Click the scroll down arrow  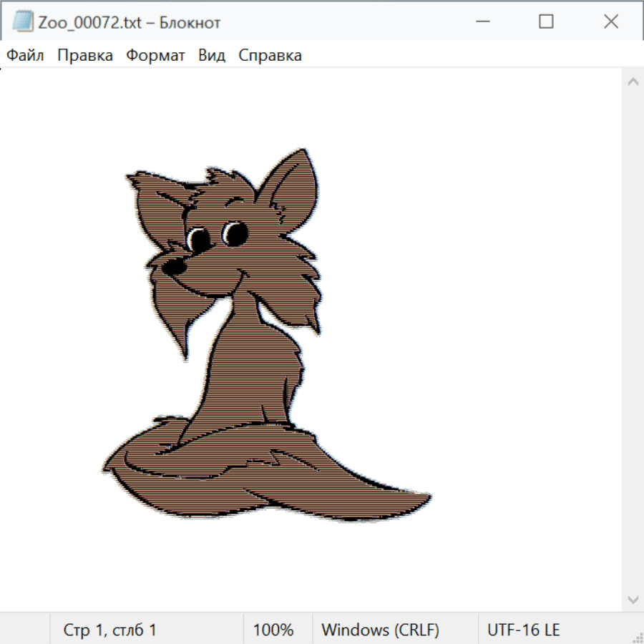(x=633, y=599)
